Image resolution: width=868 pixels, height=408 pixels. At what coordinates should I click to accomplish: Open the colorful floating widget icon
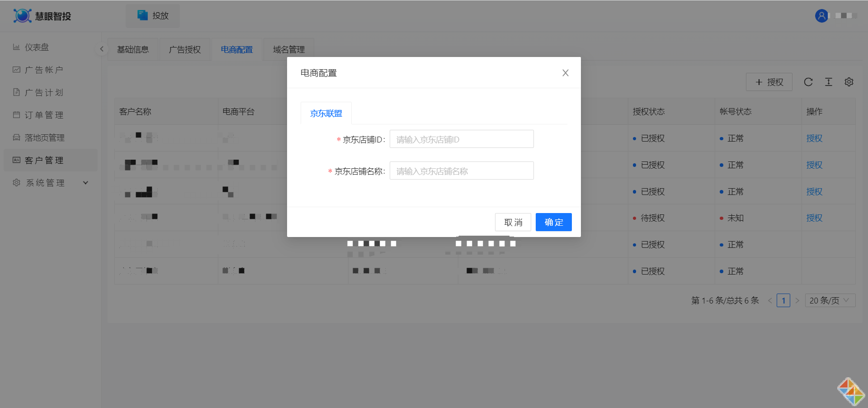(851, 392)
